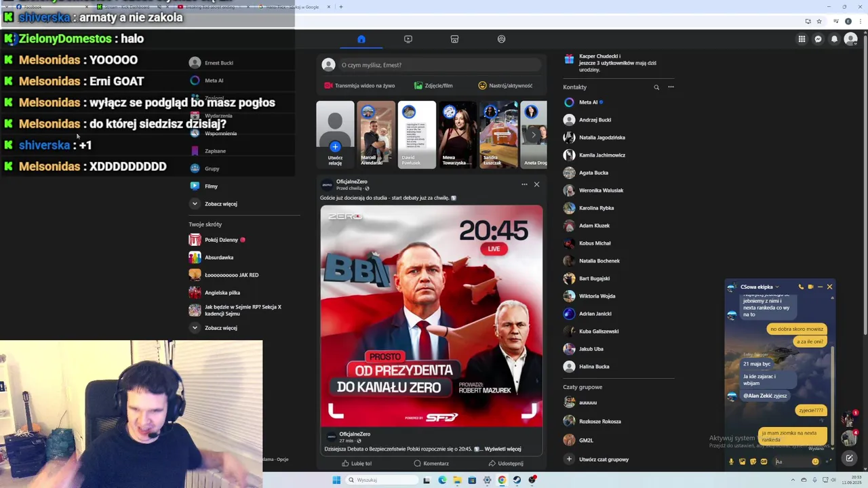Open the Windows Start menu

tap(336, 480)
